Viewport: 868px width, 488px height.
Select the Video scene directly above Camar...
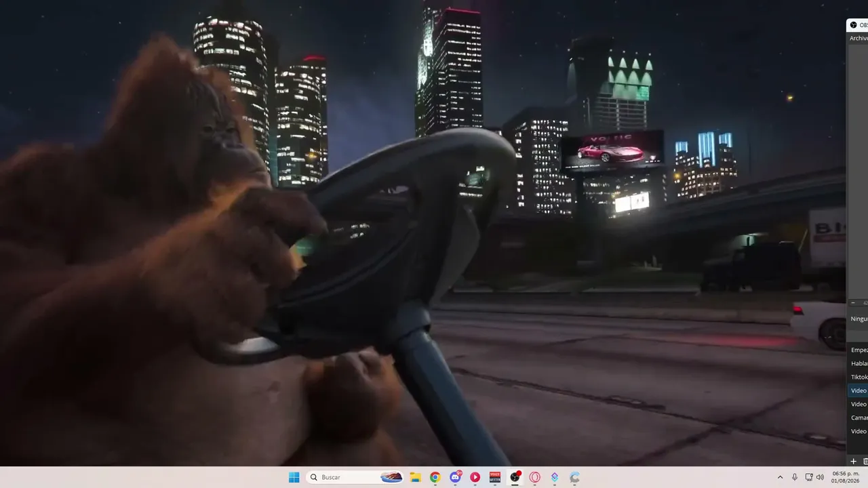(859, 404)
